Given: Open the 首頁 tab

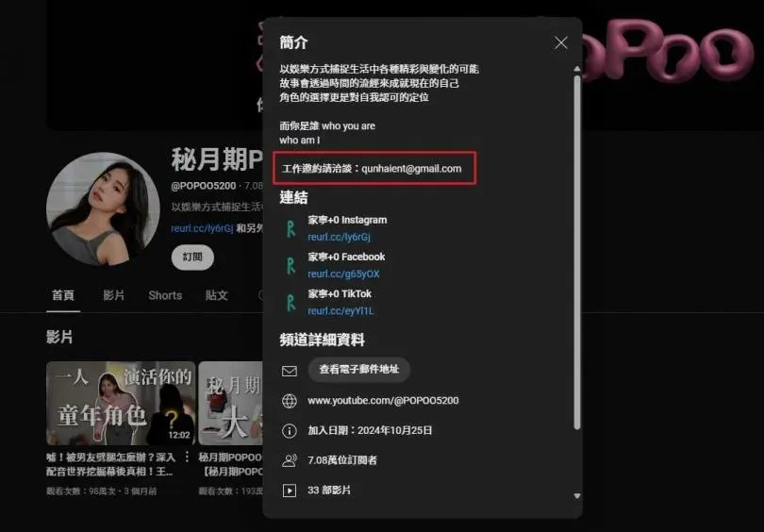Looking at the screenshot, I should (x=63, y=295).
